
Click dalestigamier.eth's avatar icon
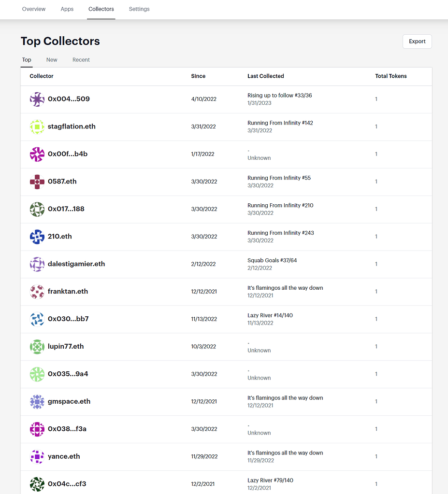37,264
